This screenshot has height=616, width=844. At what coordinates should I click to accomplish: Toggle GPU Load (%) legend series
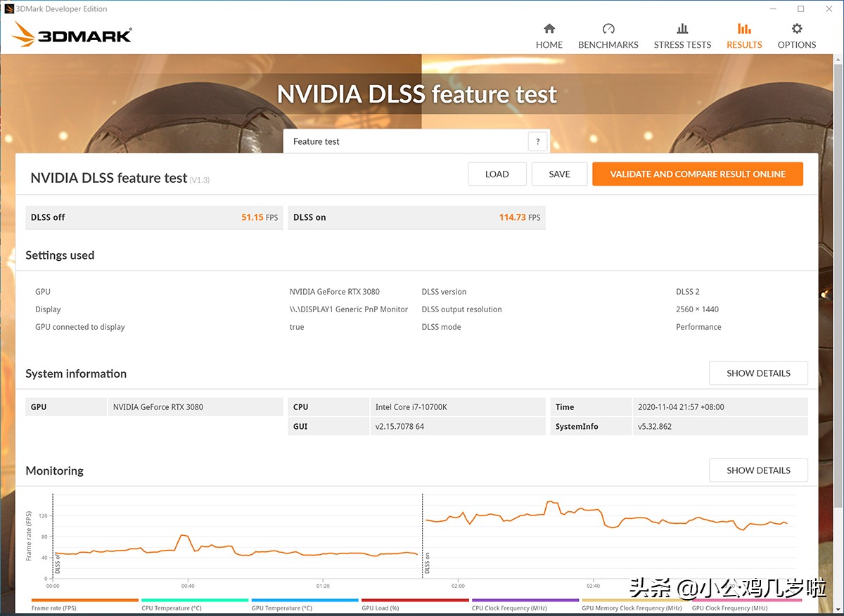380,608
